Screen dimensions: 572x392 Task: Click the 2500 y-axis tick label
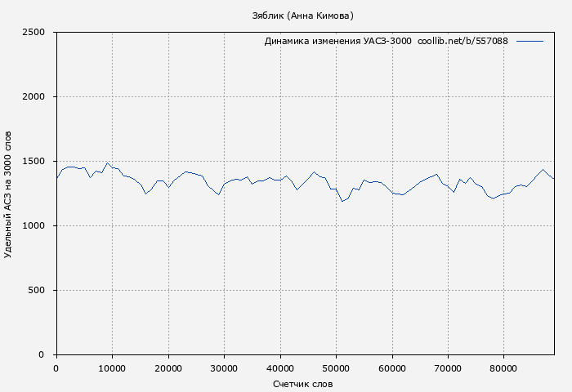coord(38,33)
